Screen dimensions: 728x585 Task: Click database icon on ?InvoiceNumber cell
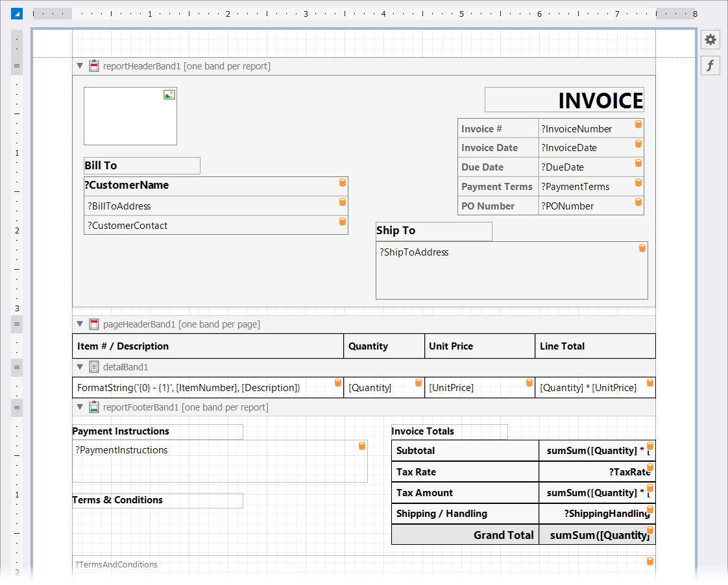(x=638, y=125)
